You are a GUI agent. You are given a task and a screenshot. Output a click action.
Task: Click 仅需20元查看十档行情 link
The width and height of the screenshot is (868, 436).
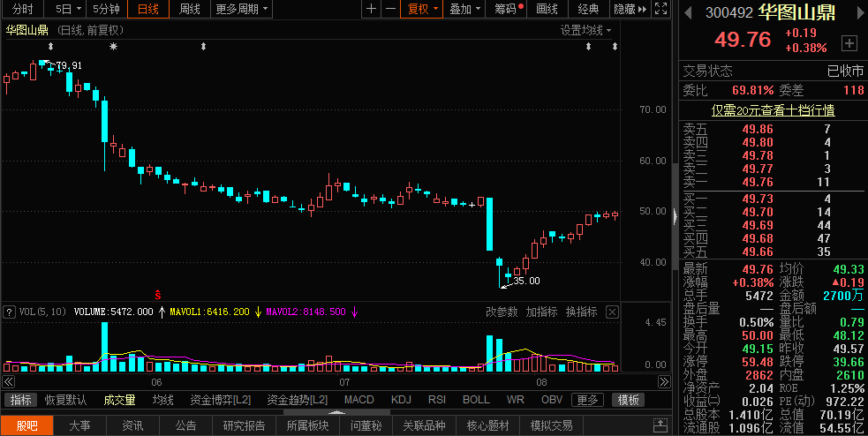tap(773, 110)
